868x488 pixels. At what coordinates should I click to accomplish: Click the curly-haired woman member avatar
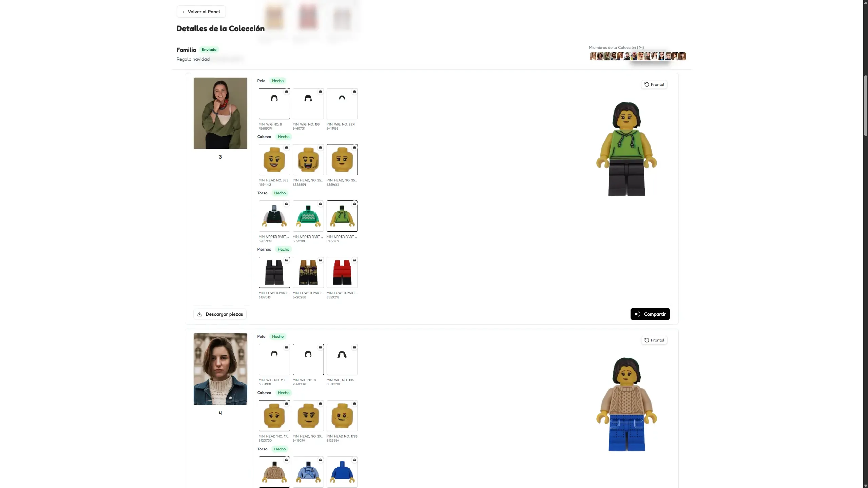(600, 56)
